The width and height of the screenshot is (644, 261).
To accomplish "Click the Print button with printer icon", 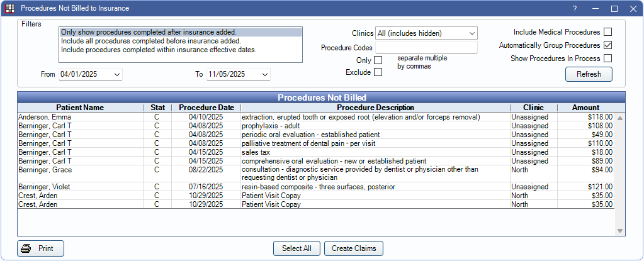I will click(x=40, y=248).
